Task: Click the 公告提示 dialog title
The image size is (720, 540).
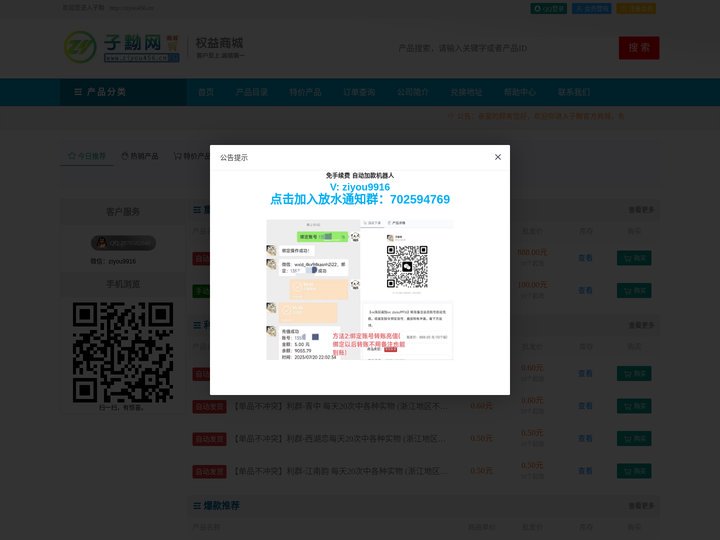Action: point(234,158)
